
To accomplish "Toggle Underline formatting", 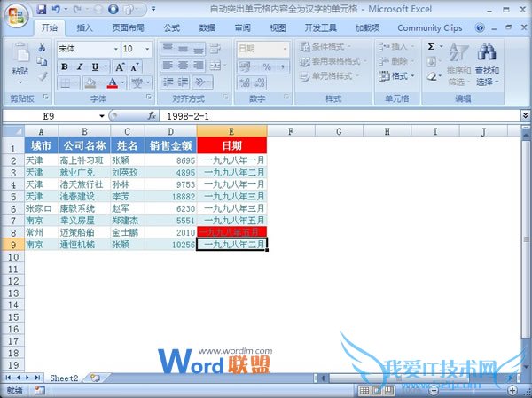I will point(96,66).
